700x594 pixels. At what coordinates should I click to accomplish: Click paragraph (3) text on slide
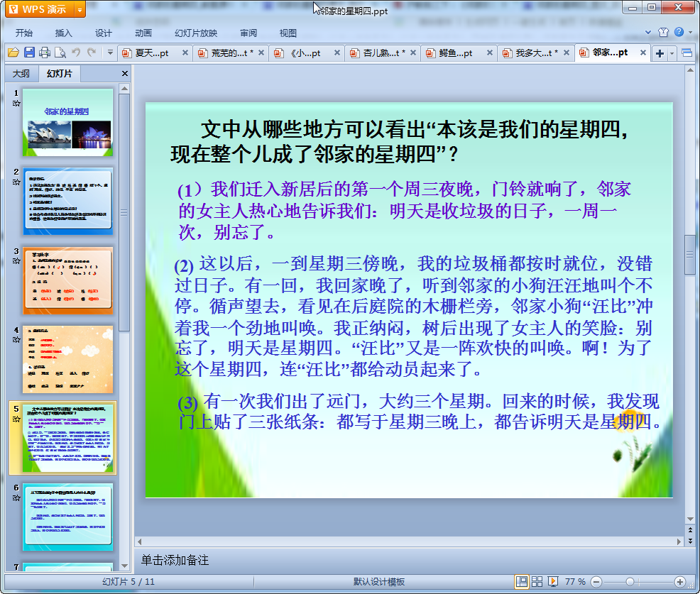(x=419, y=412)
